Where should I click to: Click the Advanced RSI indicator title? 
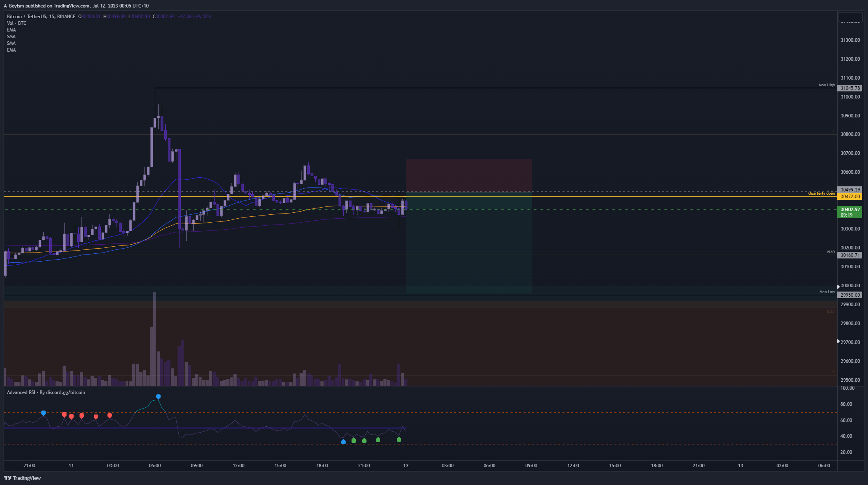tap(46, 392)
